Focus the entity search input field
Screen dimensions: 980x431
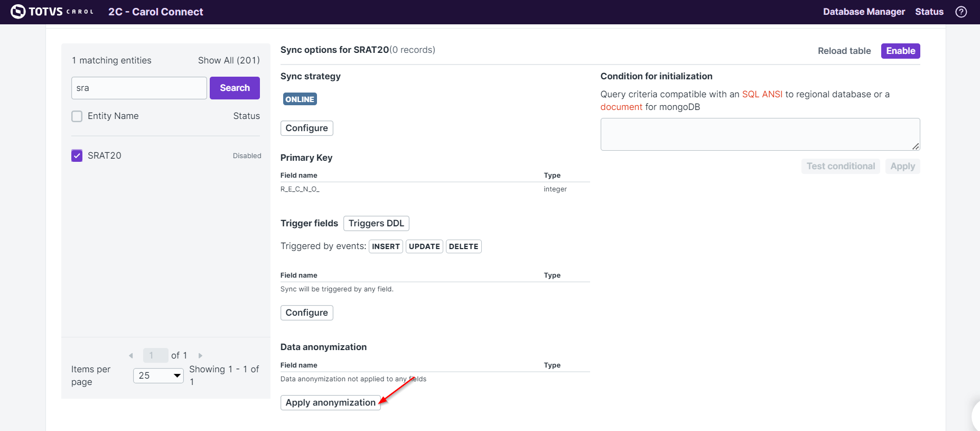coord(139,88)
